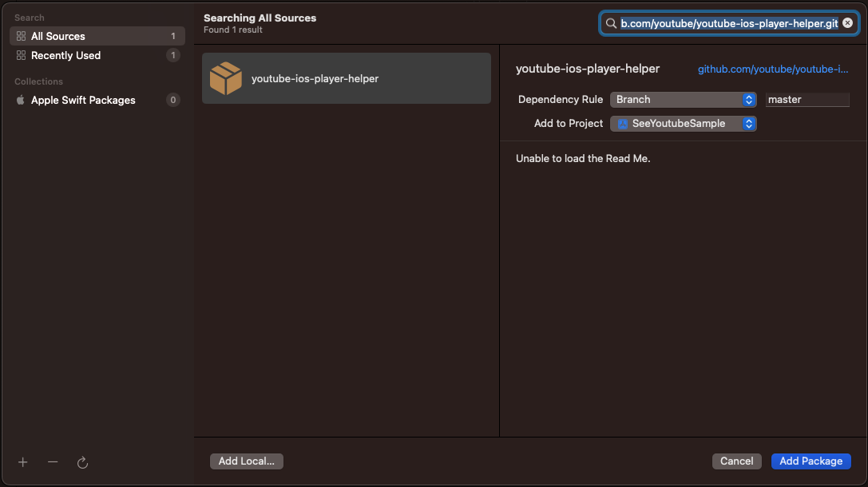Clear the search field with X icon
The image size is (868, 487).
(x=847, y=22)
